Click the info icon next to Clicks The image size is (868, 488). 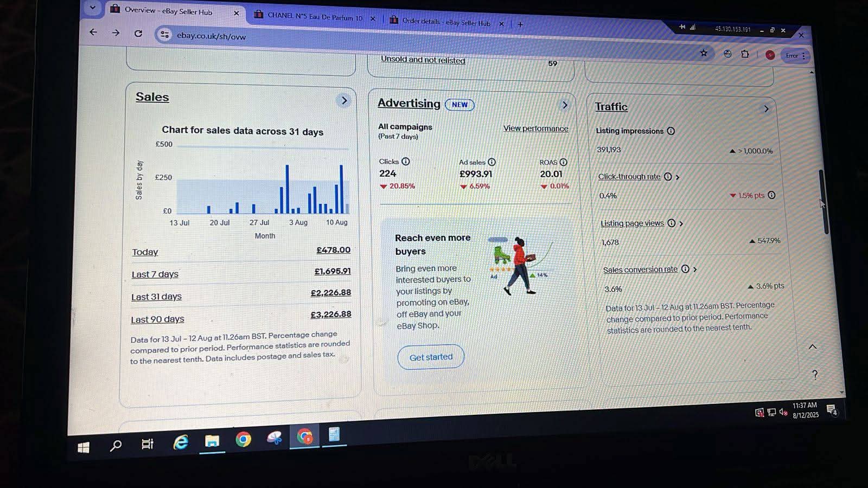click(x=405, y=162)
